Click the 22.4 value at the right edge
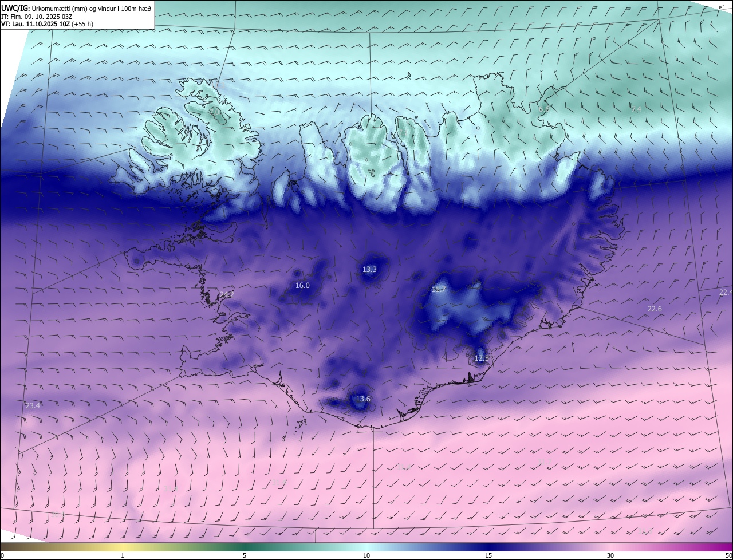The image size is (733, 560). tap(726, 292)
